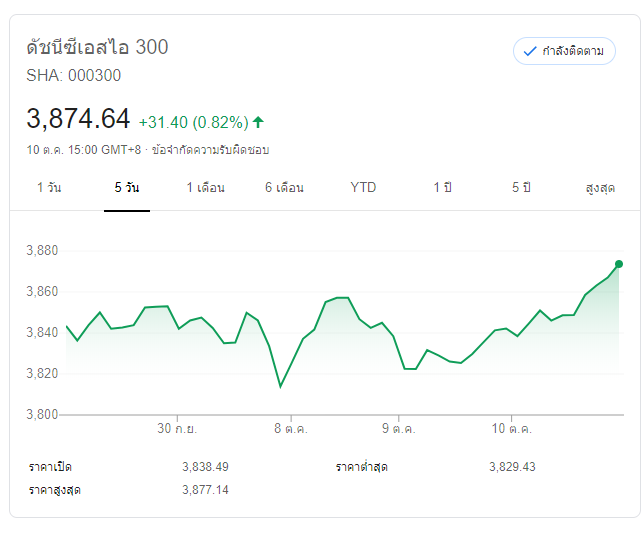Click the green up arrow icon
The image size is (644, 535).
[258, 122]
